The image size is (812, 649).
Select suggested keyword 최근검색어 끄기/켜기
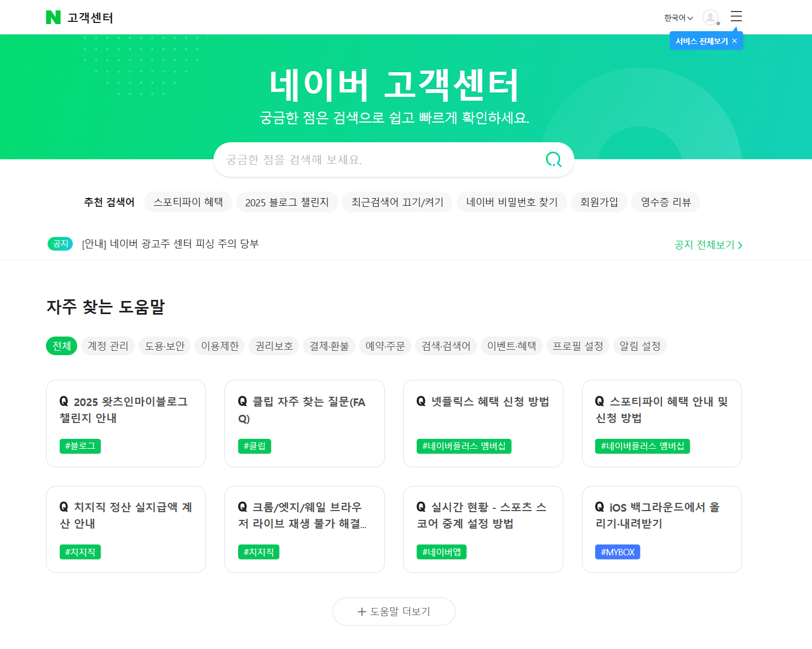(398, 202)
